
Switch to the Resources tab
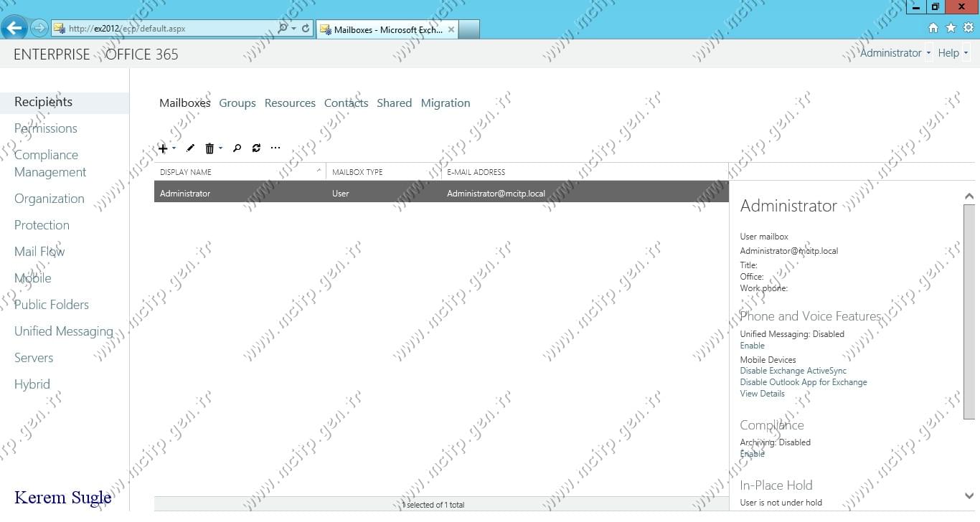290,103
